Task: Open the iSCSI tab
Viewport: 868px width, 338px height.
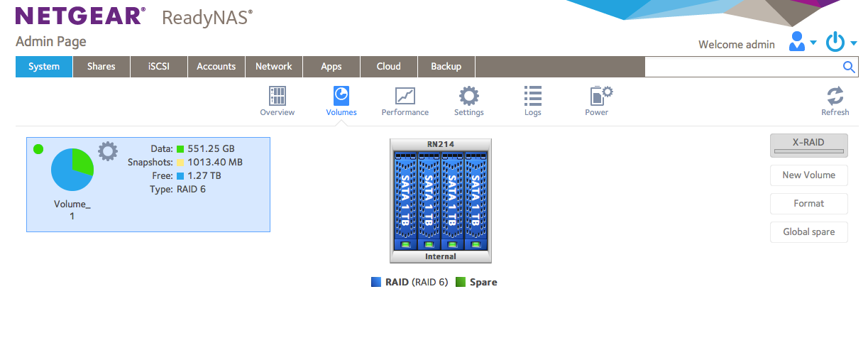Action: 159,67
